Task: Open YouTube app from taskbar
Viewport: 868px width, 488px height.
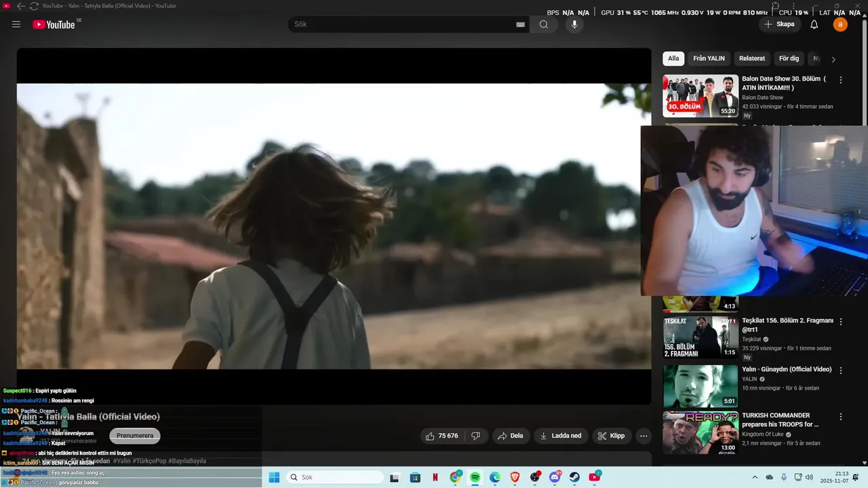Action: pyautogui.click(x=595, y=478)
